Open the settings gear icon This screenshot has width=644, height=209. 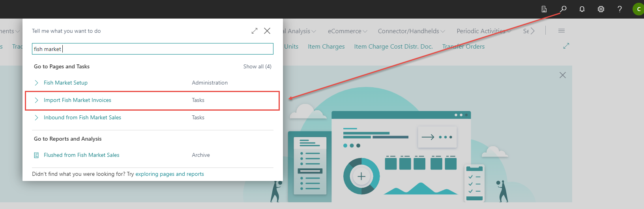pyautogui.click(x=601, y=9)
